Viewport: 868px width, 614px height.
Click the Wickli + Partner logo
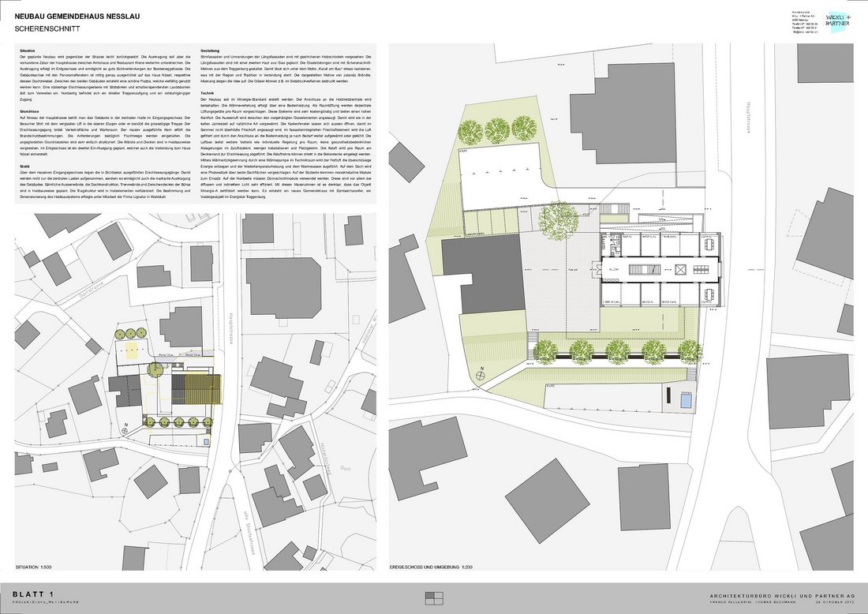(x=837, y=20)
